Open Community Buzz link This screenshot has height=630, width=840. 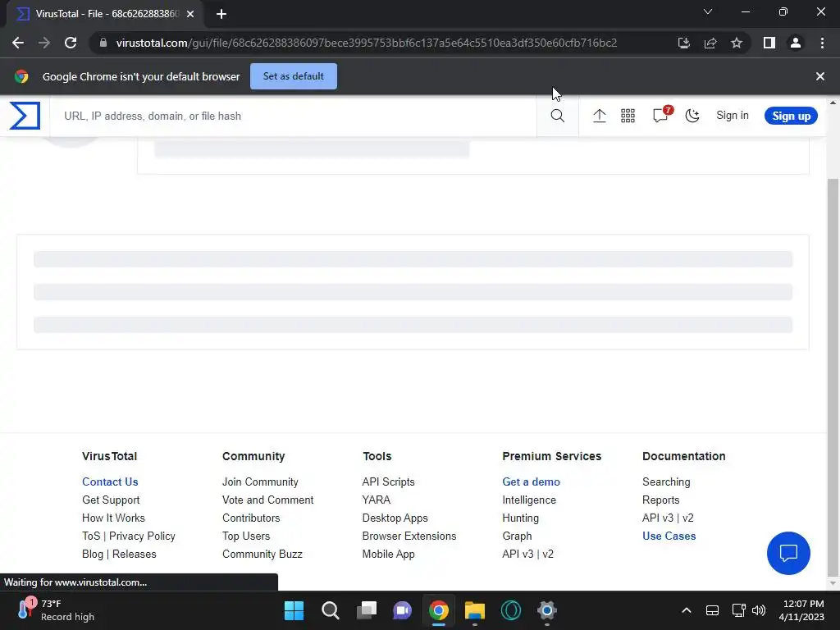click(x=262, y=554)
